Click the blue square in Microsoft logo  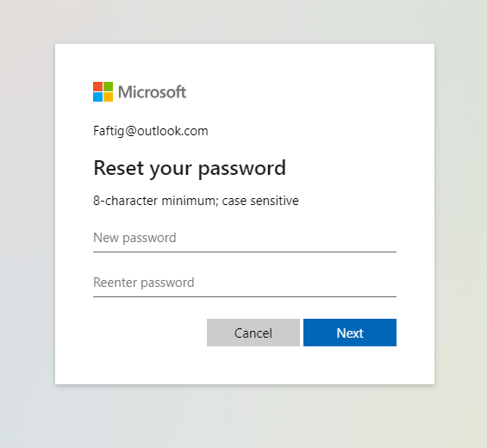click(98, 96)
